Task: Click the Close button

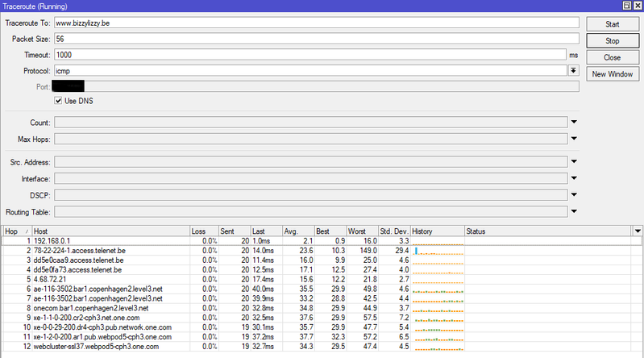Action: tap(613, 57)
